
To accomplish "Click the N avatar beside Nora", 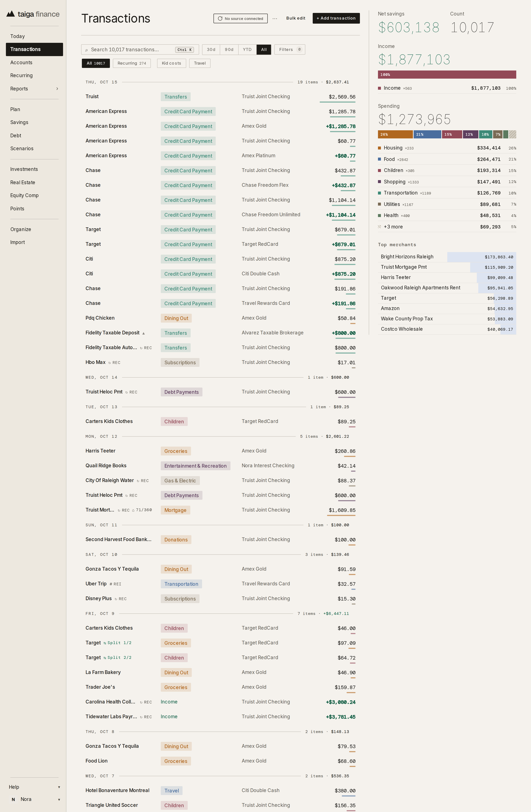I will coord(13,799).
